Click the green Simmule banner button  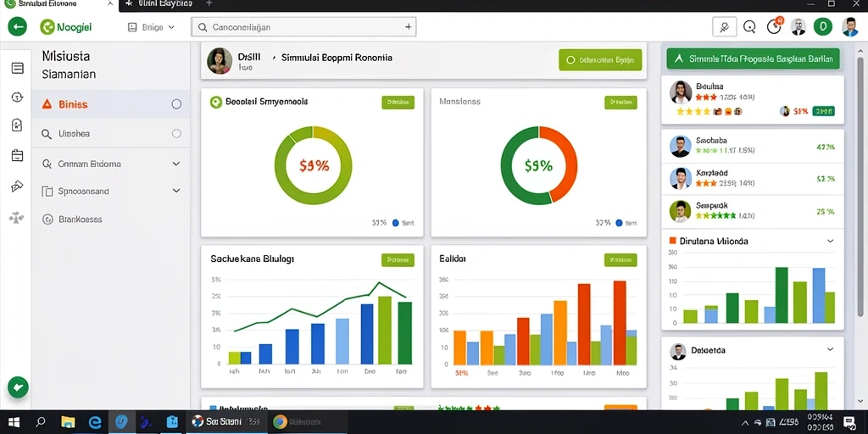click(x=753, y=58)
